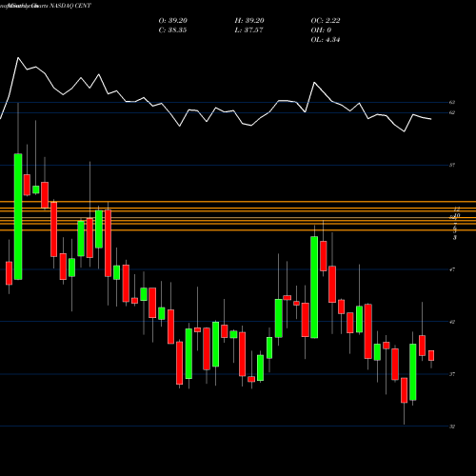Click the 47 price axis label
This screenshot has width=476, height=476.
(452, 269)
